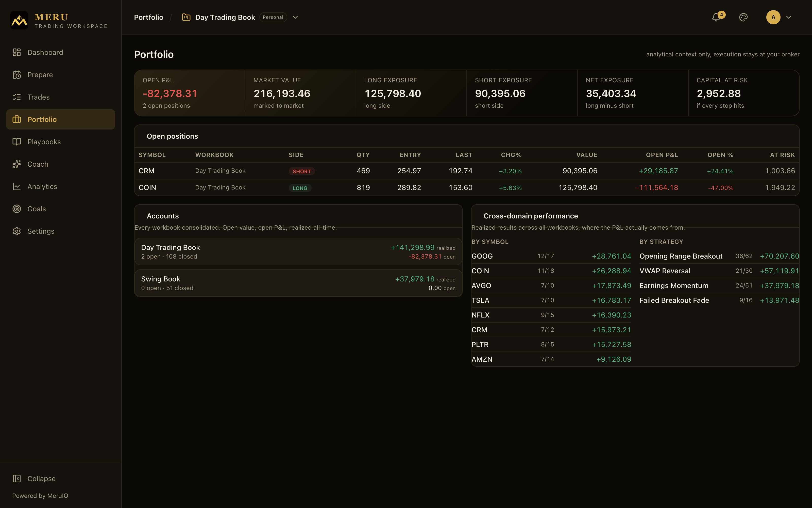Viewport: 812px width, 508px height.
Task: Open the Settings menu item
Action: click(60, 231)
